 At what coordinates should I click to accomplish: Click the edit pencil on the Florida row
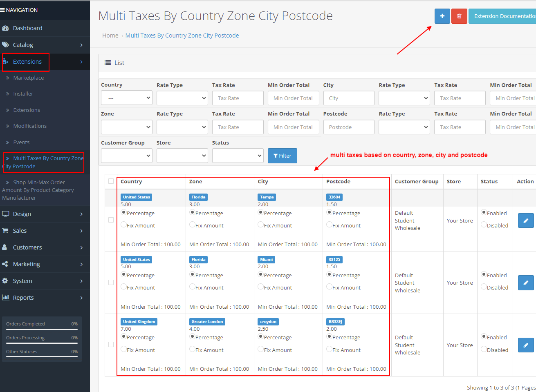pos(526,220)
